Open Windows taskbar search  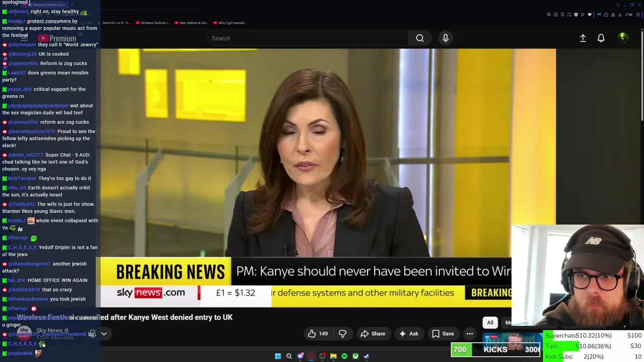pos(289,356)
